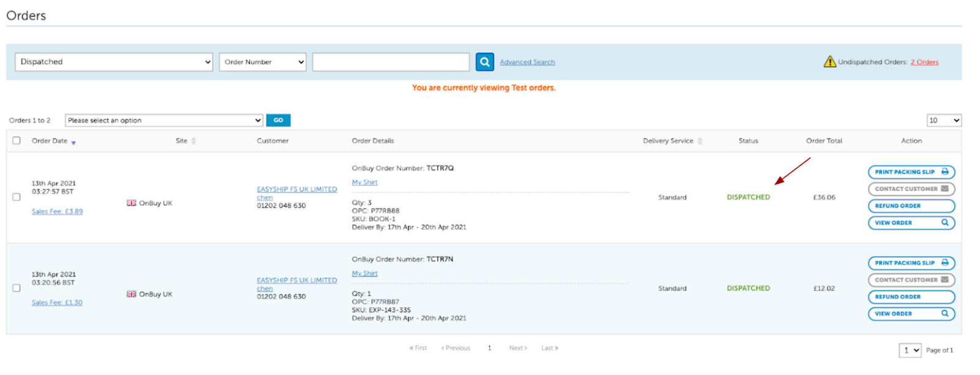Open Sales Fee £1.30 link
The height and width of the screenshot is (375, 980).
pos(57,303)
